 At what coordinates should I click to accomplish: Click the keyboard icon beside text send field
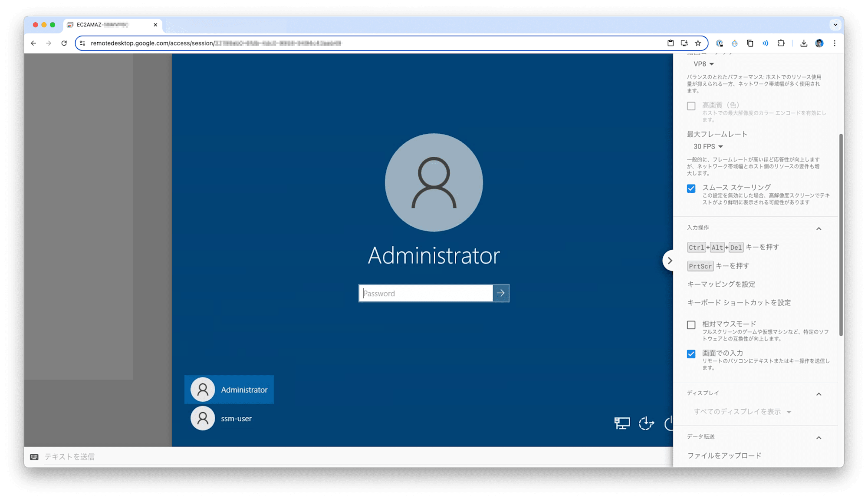point(34,457)
